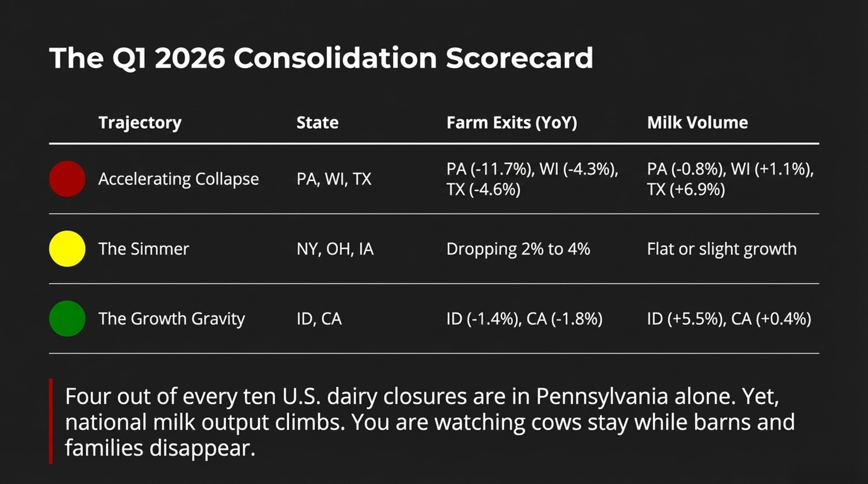Click the Trajectory column header

click(x=140, y=123)
